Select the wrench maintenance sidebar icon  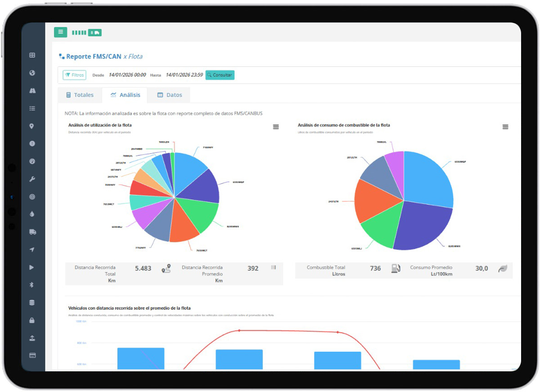click(x=32, y=179)
